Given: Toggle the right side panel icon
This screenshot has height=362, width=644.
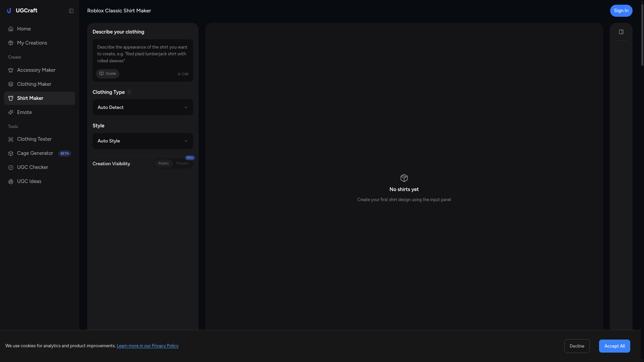Looking at the screenshot, I should point(621,32).
